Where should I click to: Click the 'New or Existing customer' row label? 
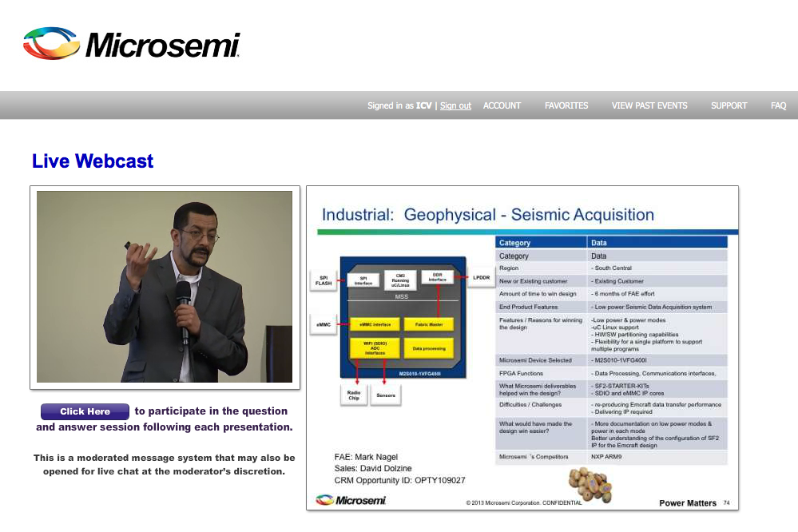(x=533, y=281)
